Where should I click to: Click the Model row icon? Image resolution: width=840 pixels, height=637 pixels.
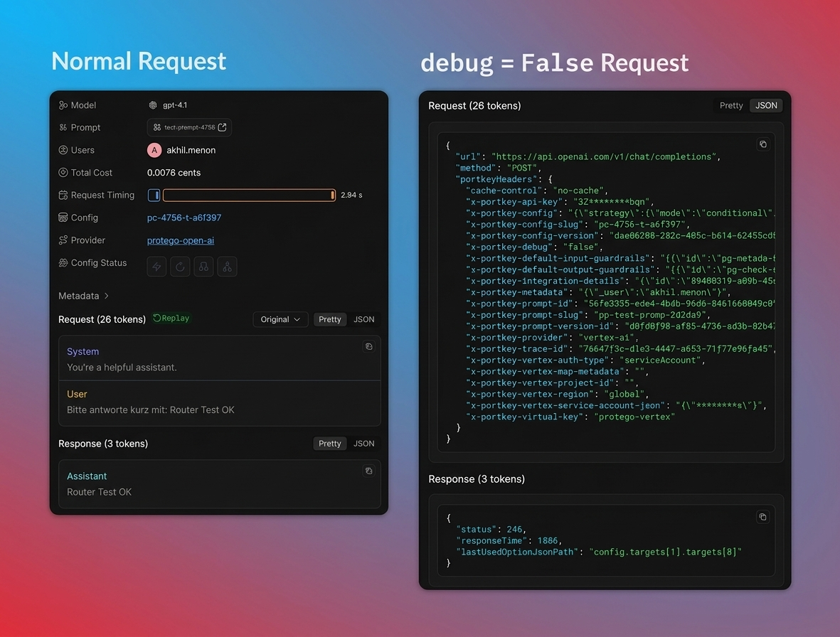click(x=63, y=105)
